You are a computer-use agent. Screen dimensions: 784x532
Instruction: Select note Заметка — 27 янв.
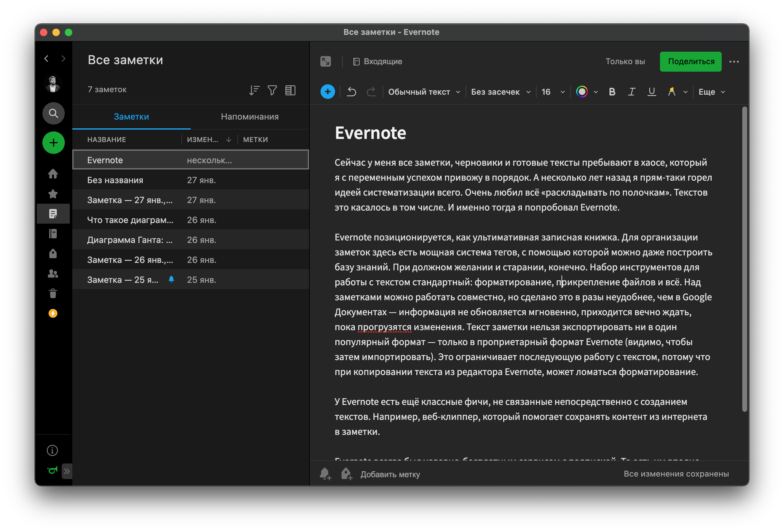191,200
